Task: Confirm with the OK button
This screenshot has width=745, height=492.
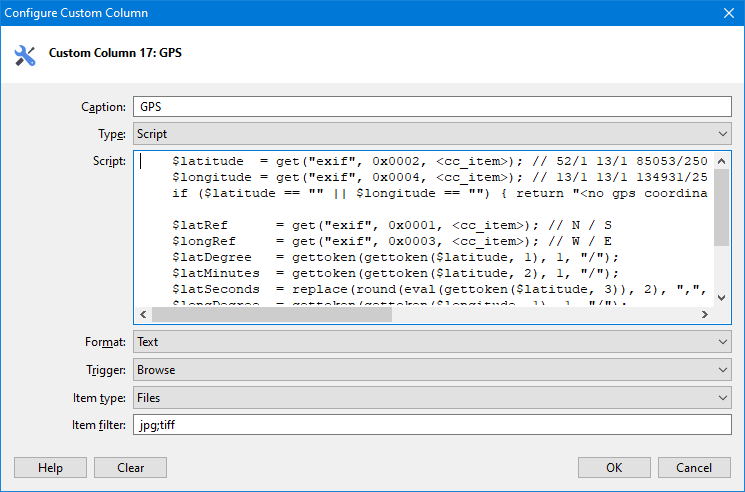Action: [614, 468]
